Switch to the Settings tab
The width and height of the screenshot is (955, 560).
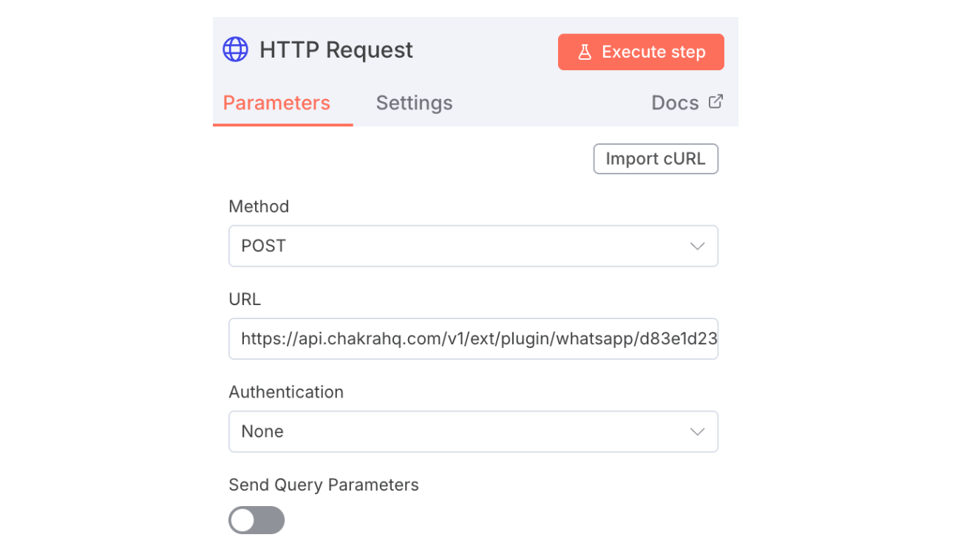414,103
